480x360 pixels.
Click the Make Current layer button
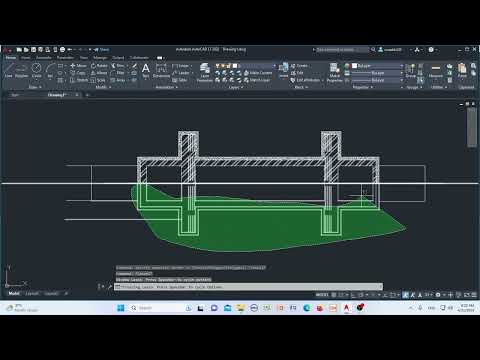click(x=258, y=73)
